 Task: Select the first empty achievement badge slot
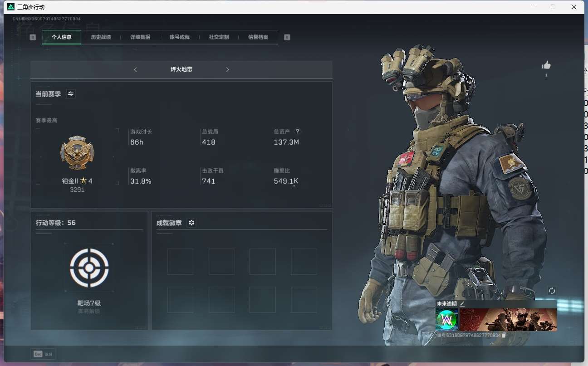tap(180, 262)
